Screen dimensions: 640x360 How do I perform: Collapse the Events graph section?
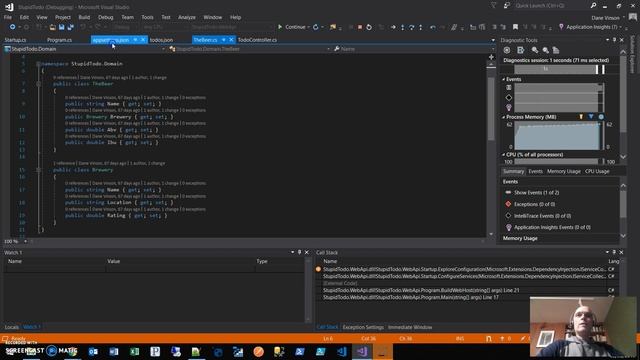click(503, 79)
